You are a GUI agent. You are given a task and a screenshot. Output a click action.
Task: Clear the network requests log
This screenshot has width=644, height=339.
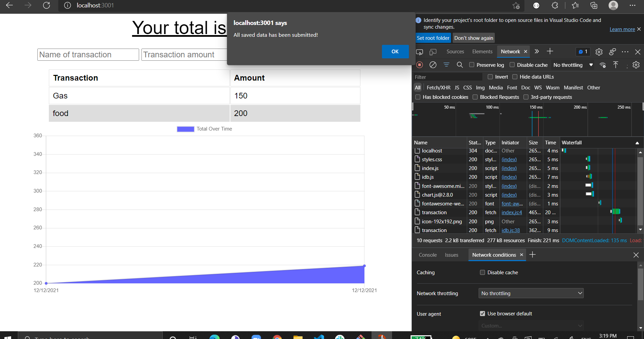(433, 64)
